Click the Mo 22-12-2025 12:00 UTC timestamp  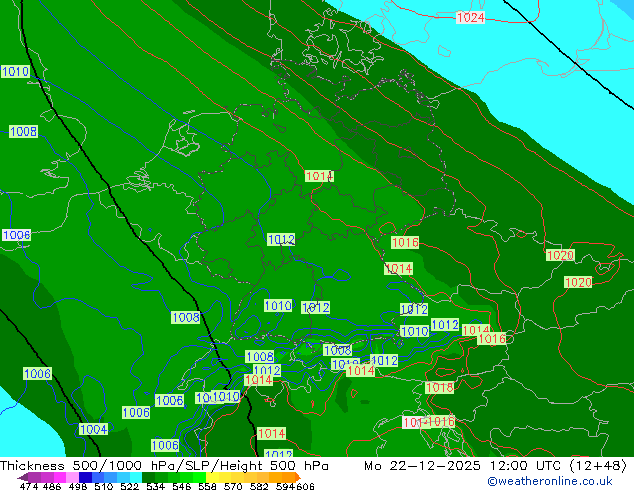click(465, 466)
